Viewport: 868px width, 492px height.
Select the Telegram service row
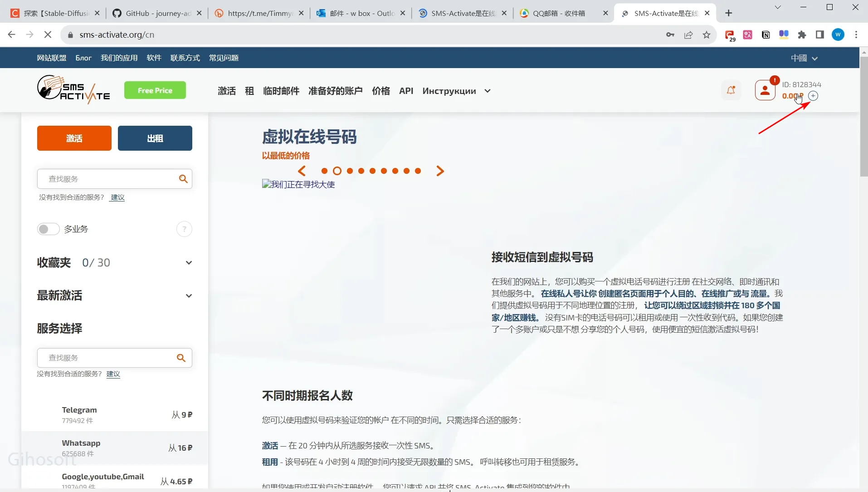(115, 415)
